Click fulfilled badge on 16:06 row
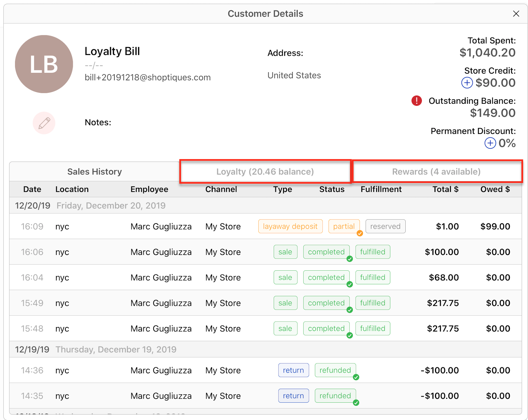Viewport: 528px width, 420px height. point(373,252)
